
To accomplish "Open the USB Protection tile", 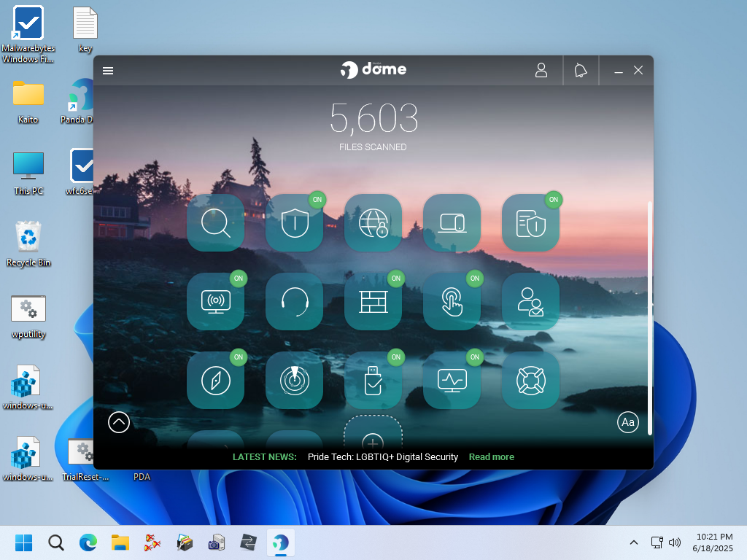I will 373,380.
